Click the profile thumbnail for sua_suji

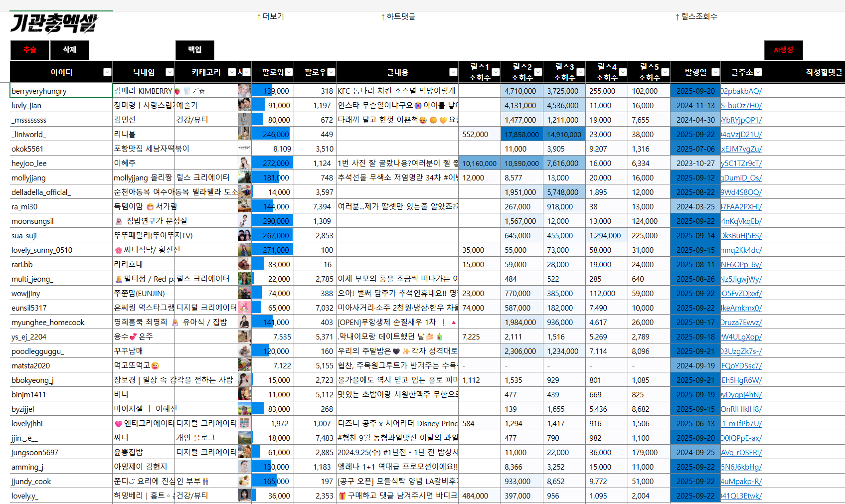[244, 235]
